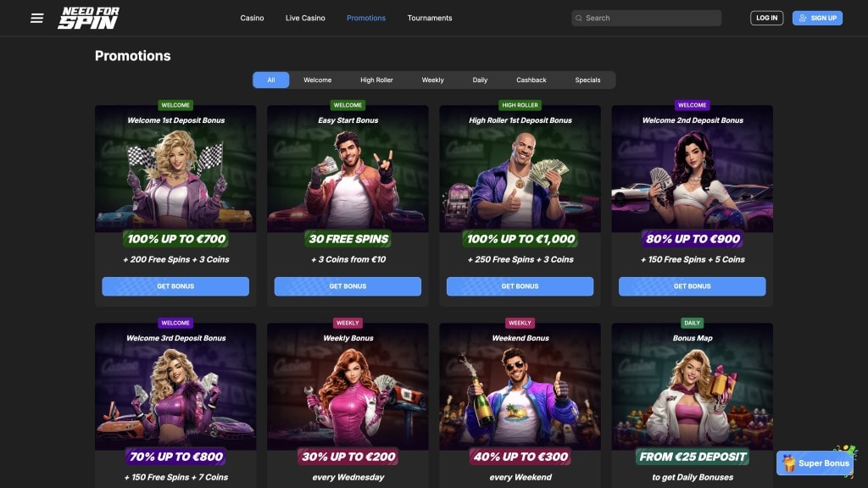Go to the Casino menu item
The width and height of the screenshot is (868, 488).
pyautogui.click(x=252, y=19)
